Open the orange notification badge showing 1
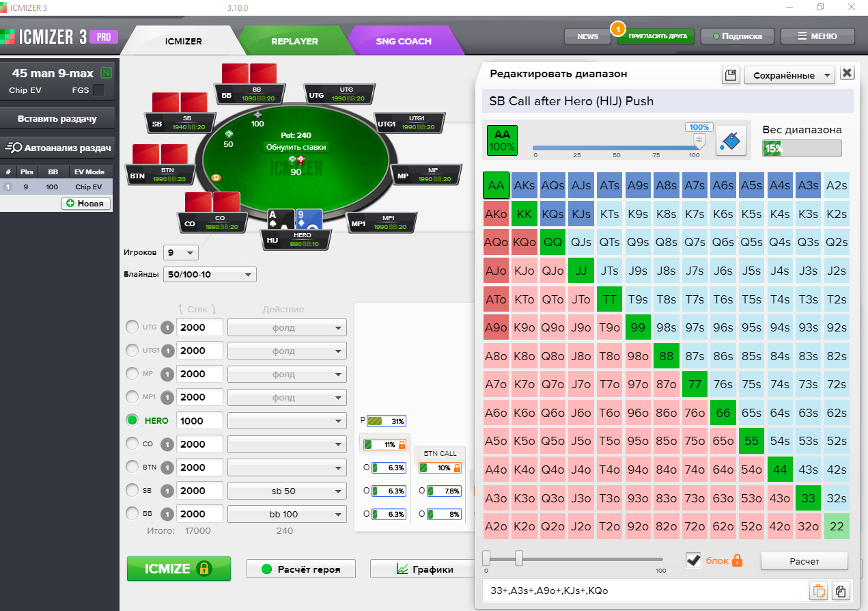Image resolution: width=868 pixels, height=611 pixels. [x=617, y=29]
